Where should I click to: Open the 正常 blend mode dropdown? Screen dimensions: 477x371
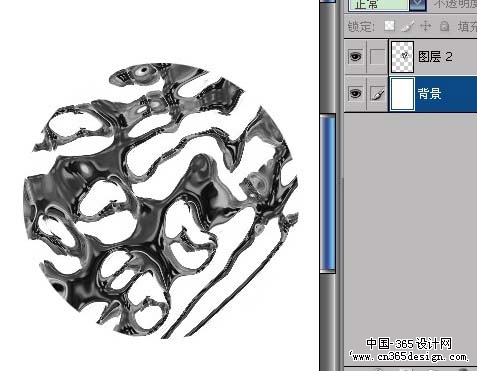click(x=378, y=5)
